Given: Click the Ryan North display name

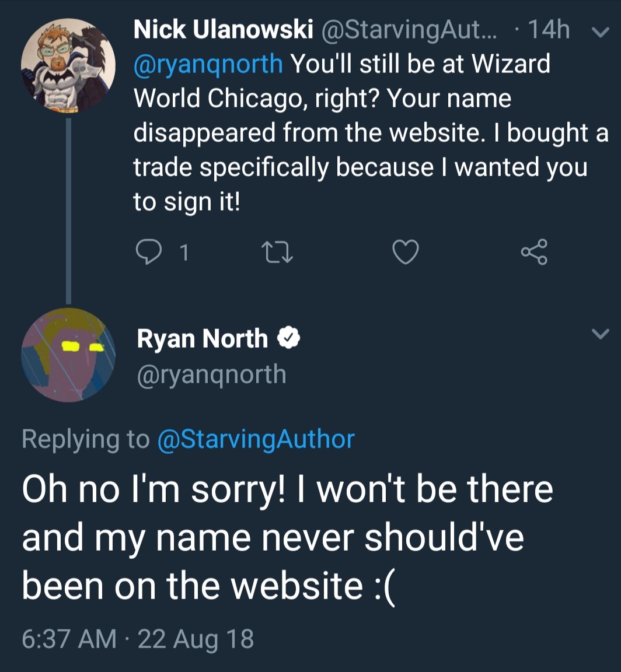Looking at the screenshot, I should click(x=202, y=338).
